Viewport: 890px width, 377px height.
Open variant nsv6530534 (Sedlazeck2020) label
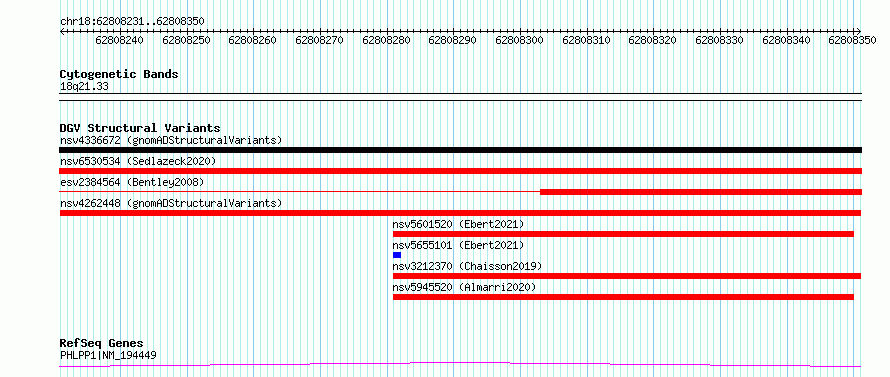138,161
